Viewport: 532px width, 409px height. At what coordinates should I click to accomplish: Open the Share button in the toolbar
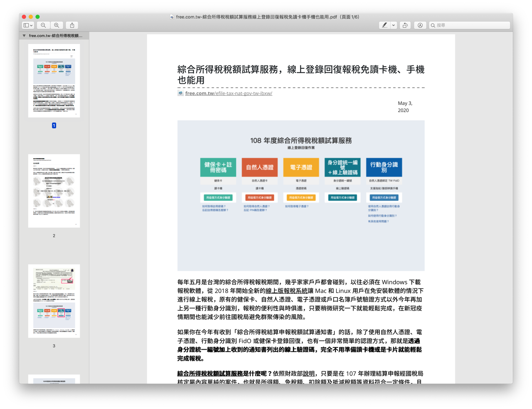click(72, 25)
